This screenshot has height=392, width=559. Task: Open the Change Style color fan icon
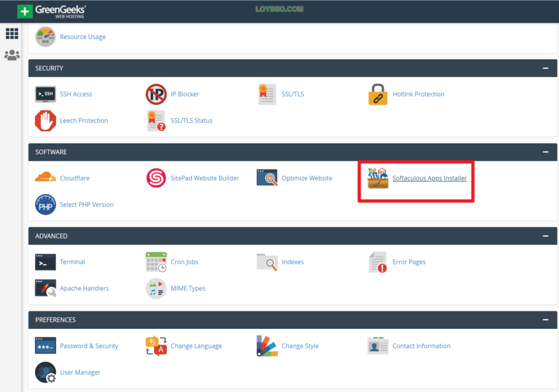tap(267, 346)
